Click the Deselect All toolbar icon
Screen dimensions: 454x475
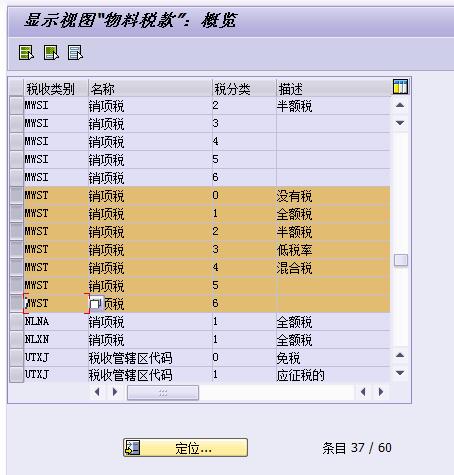[75, 53]
